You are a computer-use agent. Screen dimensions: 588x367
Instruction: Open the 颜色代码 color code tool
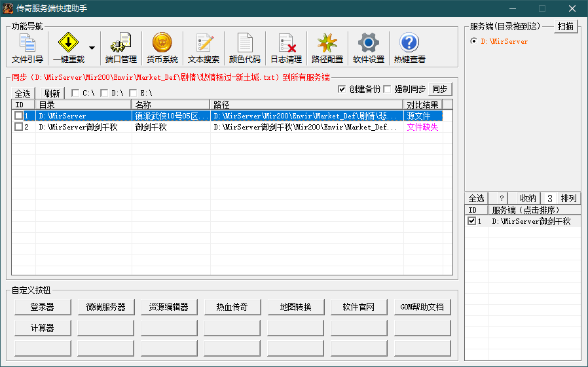click(244, 48)
